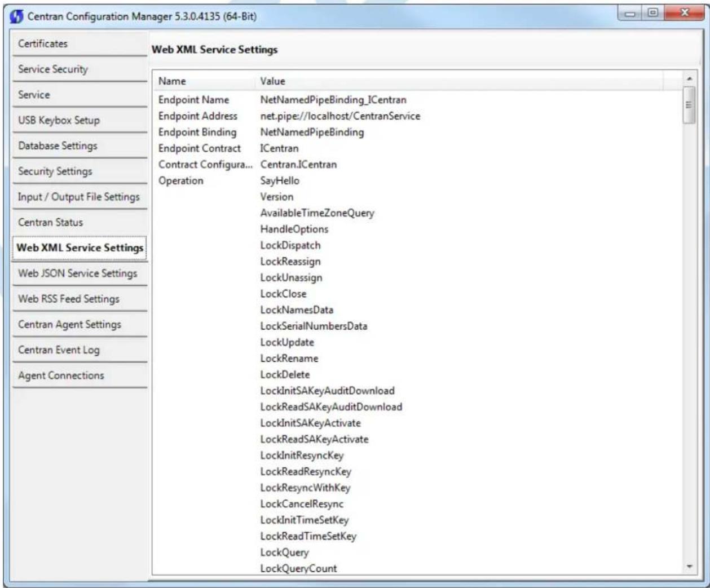Select Web XML Service Settings tab
This screenshot has height=588, width=710.
pos(79,248)
